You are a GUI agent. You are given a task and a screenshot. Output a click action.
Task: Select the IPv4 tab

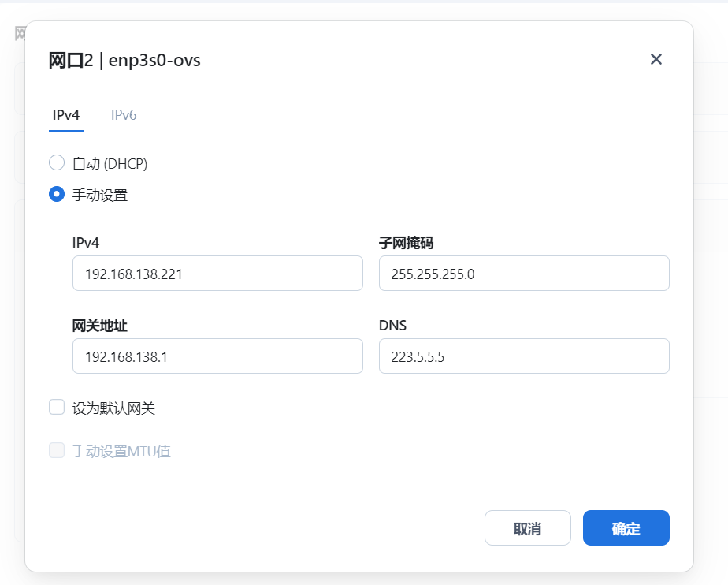pos(66,115)
